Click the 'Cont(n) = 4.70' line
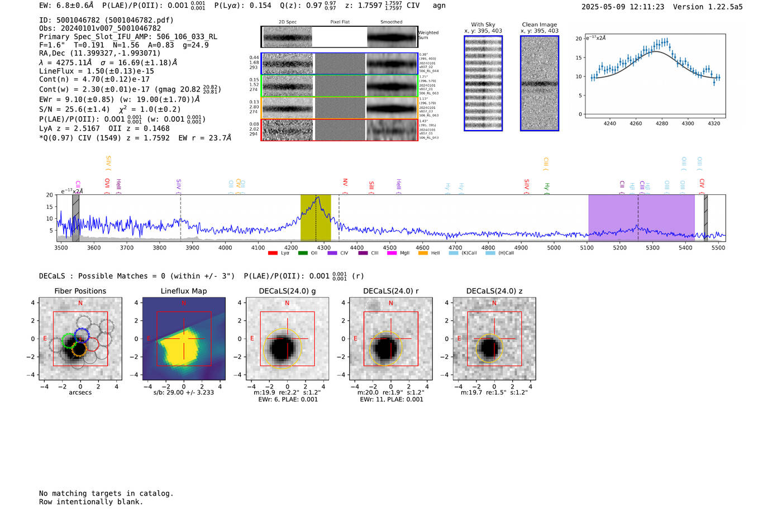782x532 pixels. [x=94, y=80]
